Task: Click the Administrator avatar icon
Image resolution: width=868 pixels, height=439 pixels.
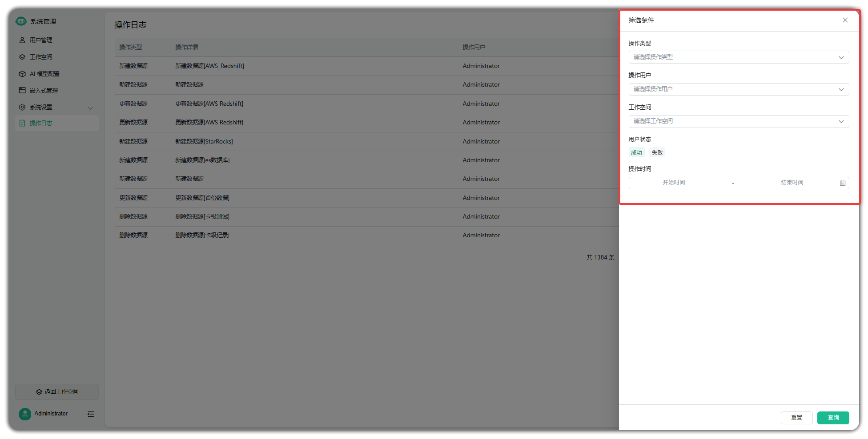Action: pyautogui.click(x=25, y=414)
